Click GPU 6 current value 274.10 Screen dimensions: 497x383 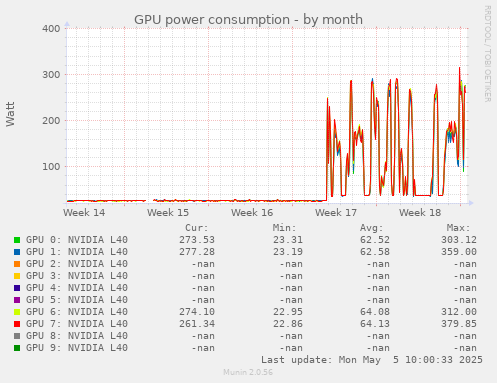[197, 312]
